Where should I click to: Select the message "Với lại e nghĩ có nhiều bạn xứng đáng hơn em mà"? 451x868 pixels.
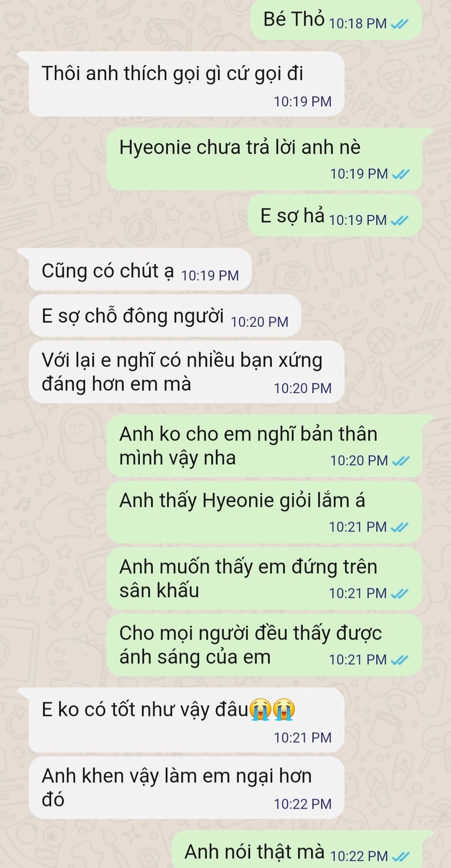click(x=186, y=372)
